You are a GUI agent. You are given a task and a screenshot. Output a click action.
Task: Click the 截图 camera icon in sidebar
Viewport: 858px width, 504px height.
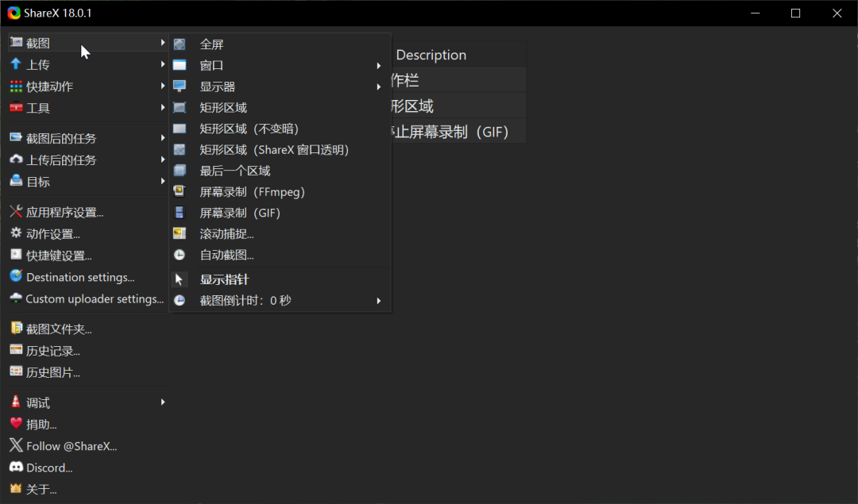[x=16, y=42]
